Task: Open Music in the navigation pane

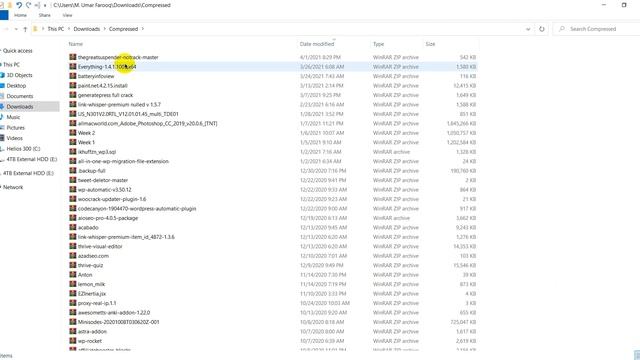Action: (13, 117)
